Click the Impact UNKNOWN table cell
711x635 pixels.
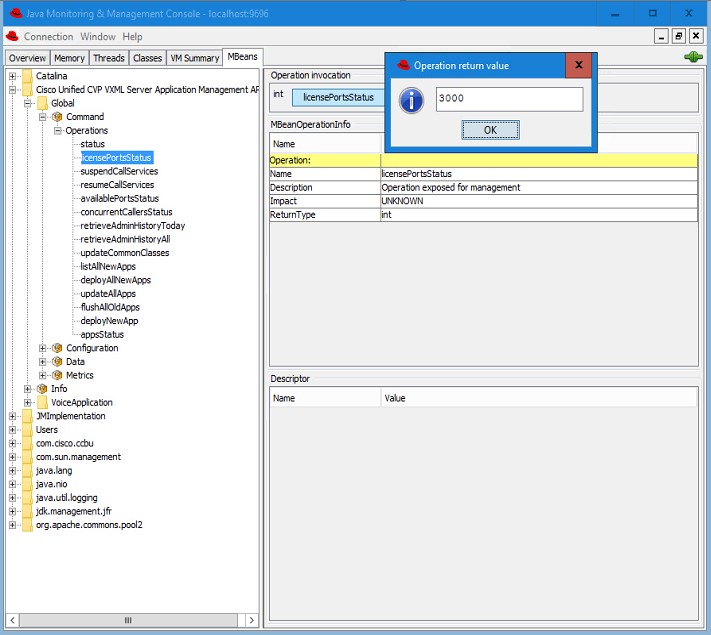(x=539, y=201)
